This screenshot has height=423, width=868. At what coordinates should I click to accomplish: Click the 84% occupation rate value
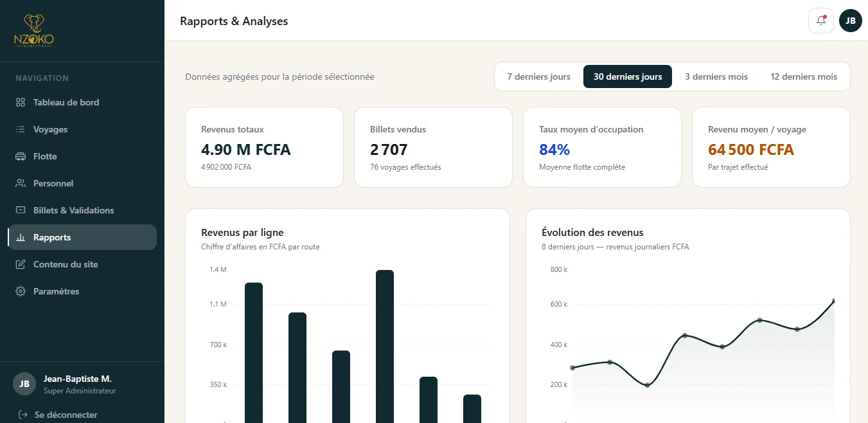pos(554,150)
